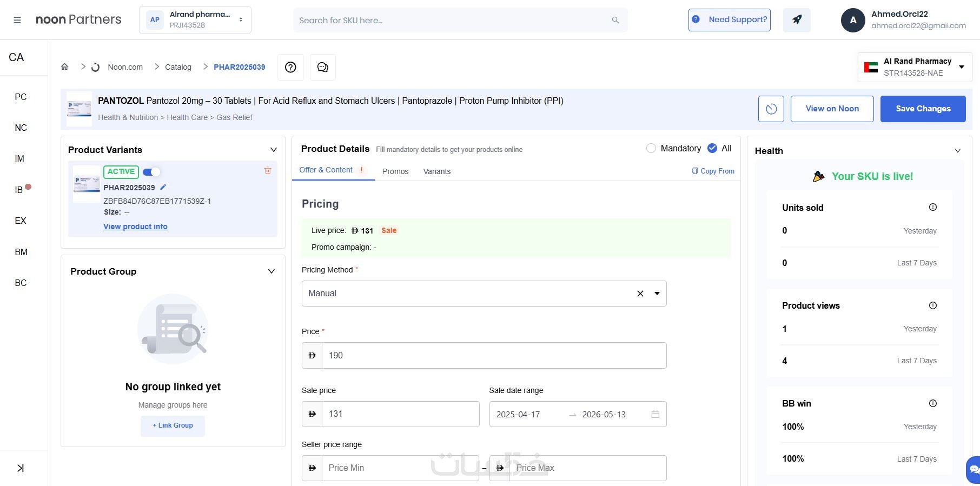Click the rocket launch icon
980x486 pixels.
pyautogui.click(x=797, y=20)
